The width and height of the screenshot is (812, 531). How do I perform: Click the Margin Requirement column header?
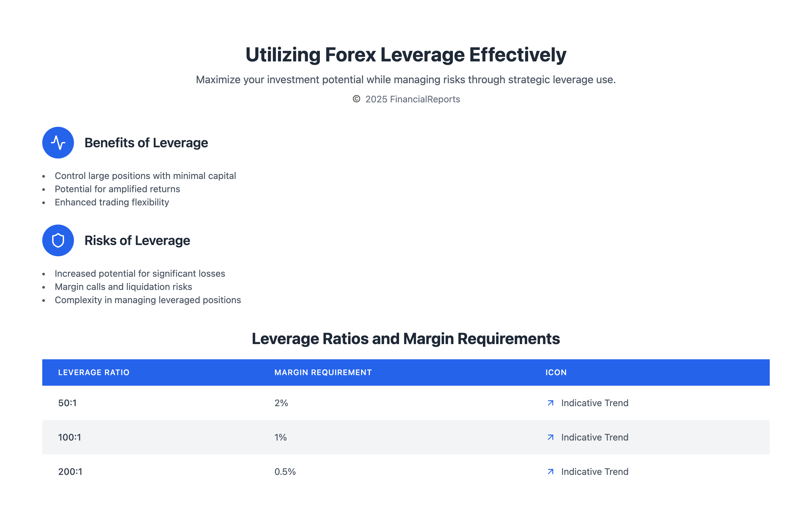click(323, 372)
